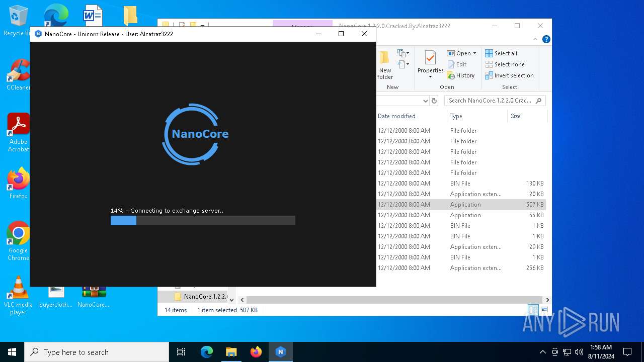Select NanoCore.1.2.2 folder in navigation tree
Viewport: 644px width, 362px height.
[201, 297]
